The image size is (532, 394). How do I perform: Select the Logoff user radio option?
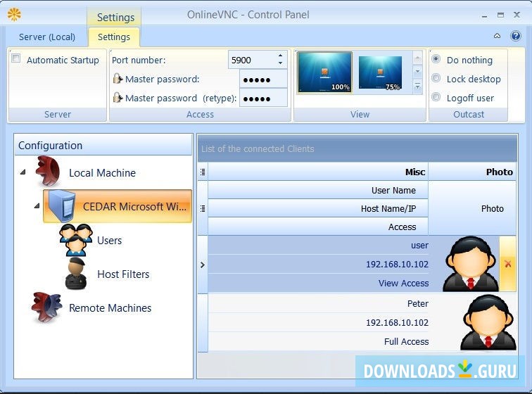click(x=436, y=97)
